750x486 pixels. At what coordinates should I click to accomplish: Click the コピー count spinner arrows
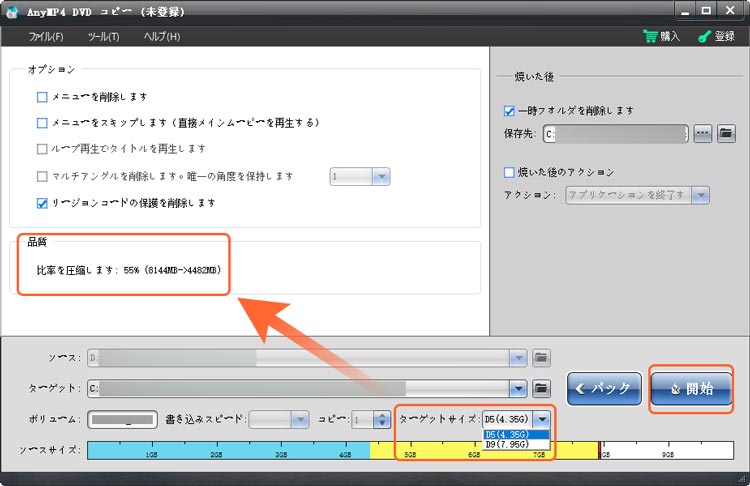pyautogui.click(x=382, y=420)
